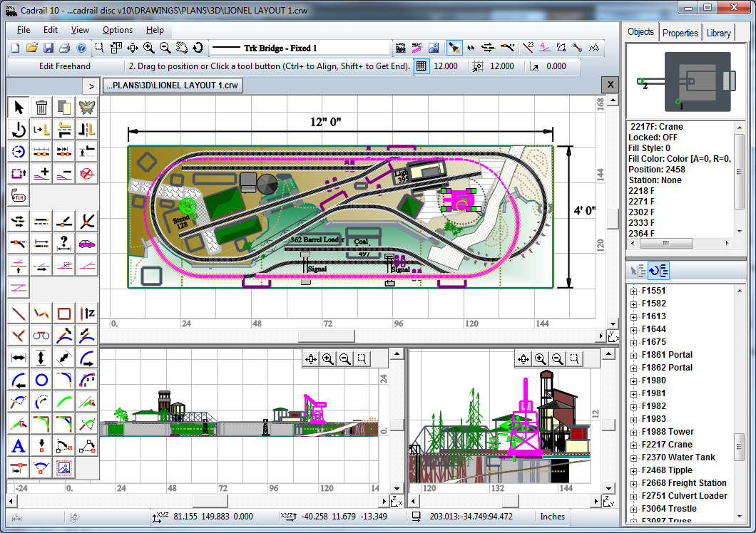Switch to the Library tab

pos(718,33)
